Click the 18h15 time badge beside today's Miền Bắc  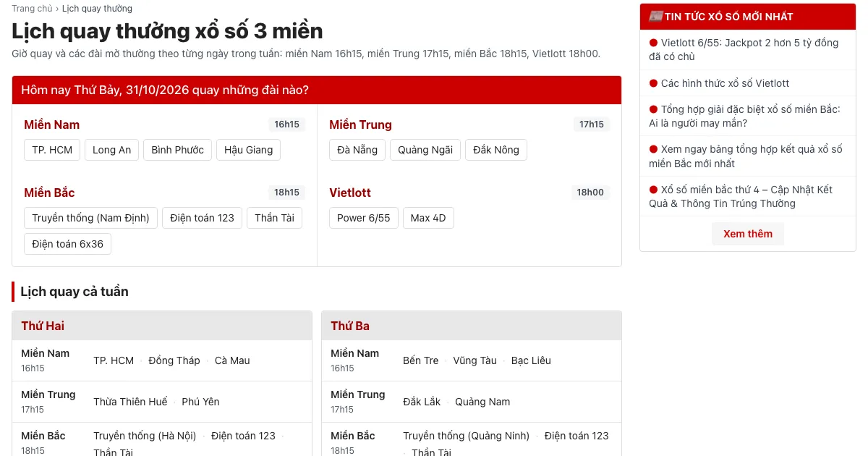click(286, 193)
